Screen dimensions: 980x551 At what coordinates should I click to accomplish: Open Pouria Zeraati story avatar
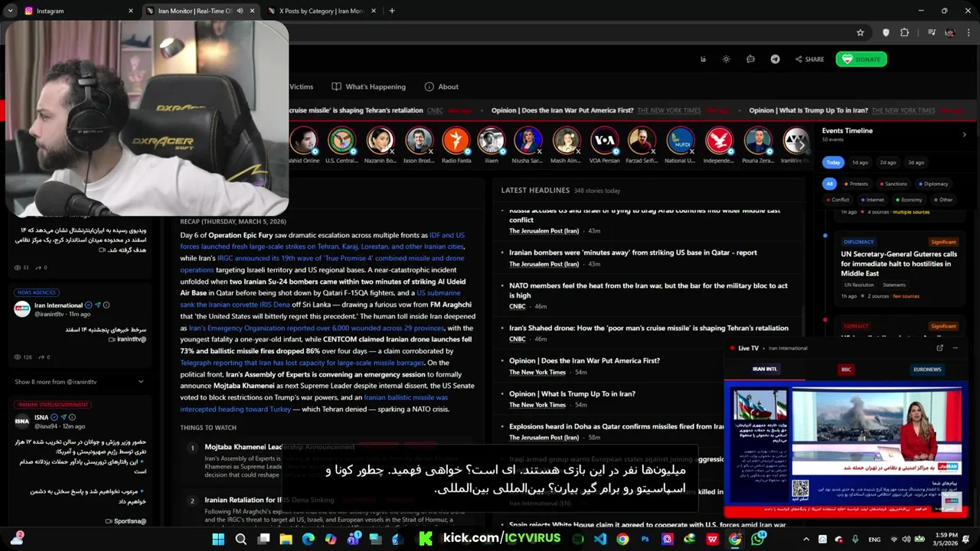click(x=758, y=141)
